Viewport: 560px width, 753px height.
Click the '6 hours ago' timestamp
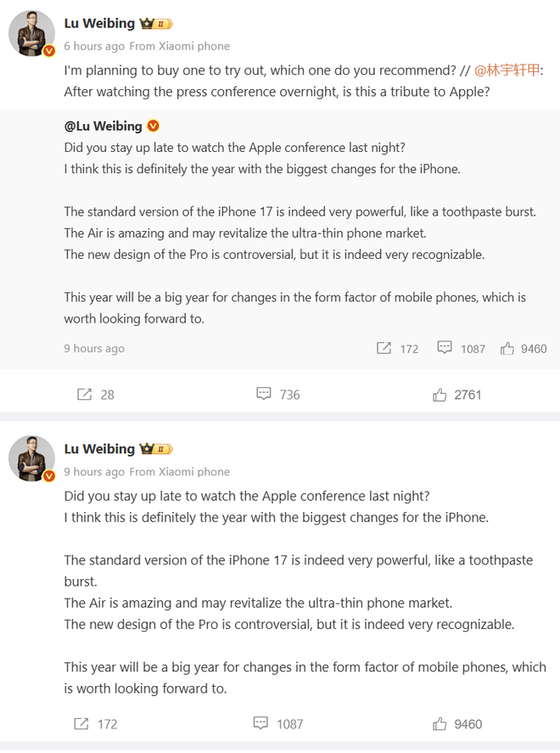94,46
